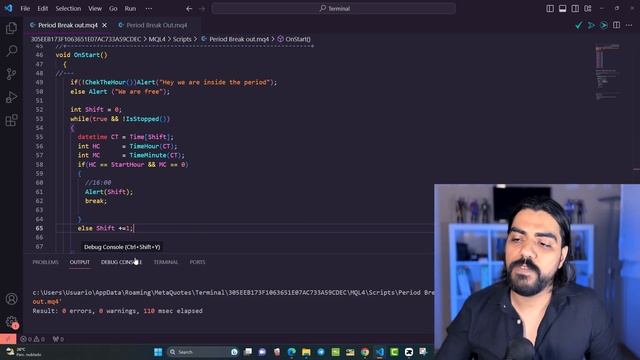Switch to the Problems panel tab
This screenshot has height=360, width=640.
(45, 262)
